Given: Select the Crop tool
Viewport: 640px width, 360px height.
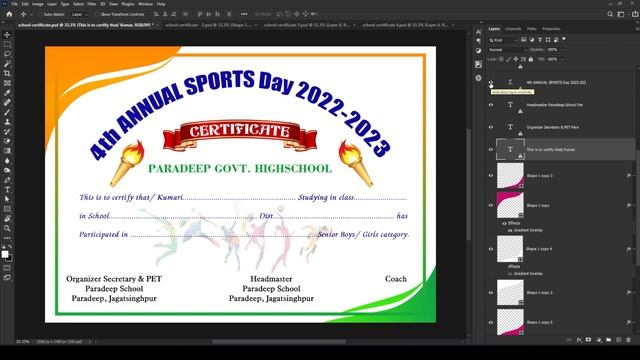Looking at the screenshot, I should (7, 73).
